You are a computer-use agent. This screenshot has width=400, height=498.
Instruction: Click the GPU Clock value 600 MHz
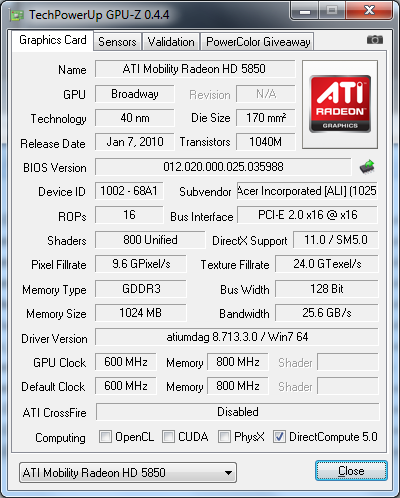(126, 362)
